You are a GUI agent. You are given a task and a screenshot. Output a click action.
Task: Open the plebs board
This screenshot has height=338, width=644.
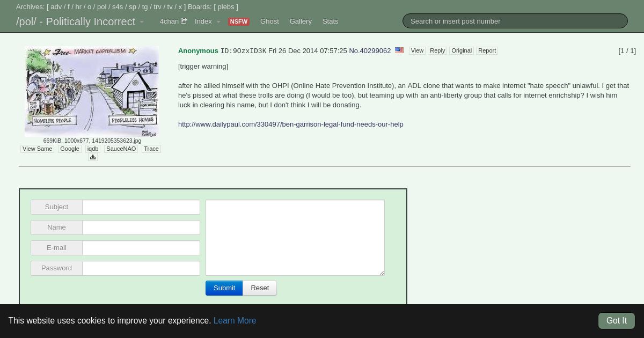pos(226,7)
